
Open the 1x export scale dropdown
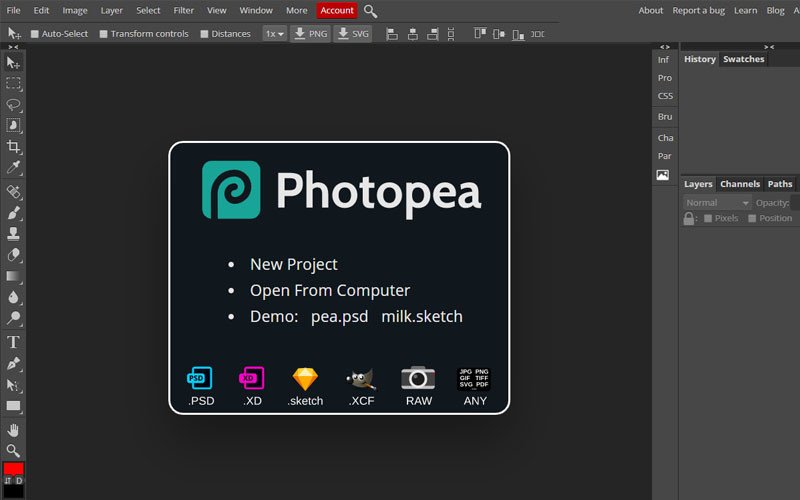[x=274, y=34]
